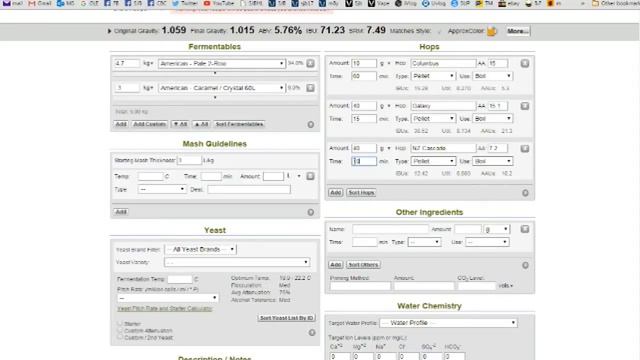Open help icon in Fermentables footer
Image resolution: width=640 pixels, height=360 pixels.
click(311, 124)
